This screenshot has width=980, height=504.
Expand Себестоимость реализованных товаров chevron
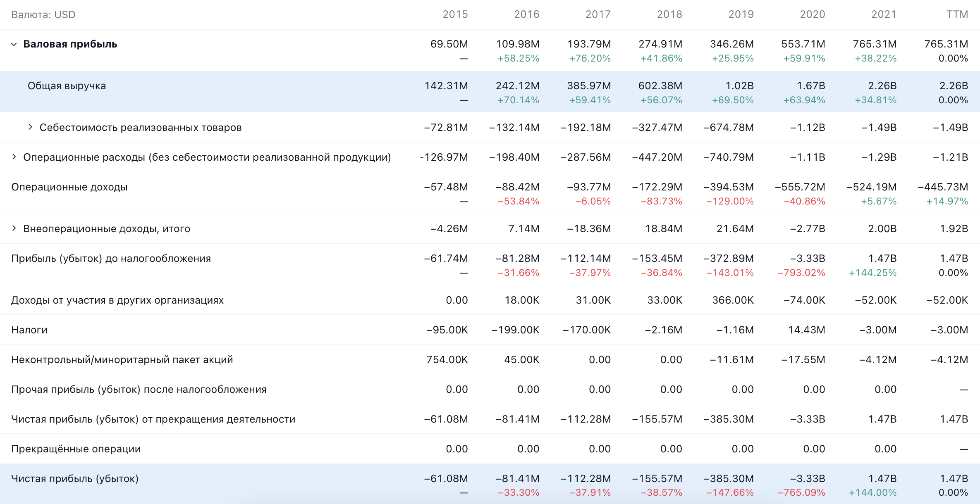[x=30, y=127]
